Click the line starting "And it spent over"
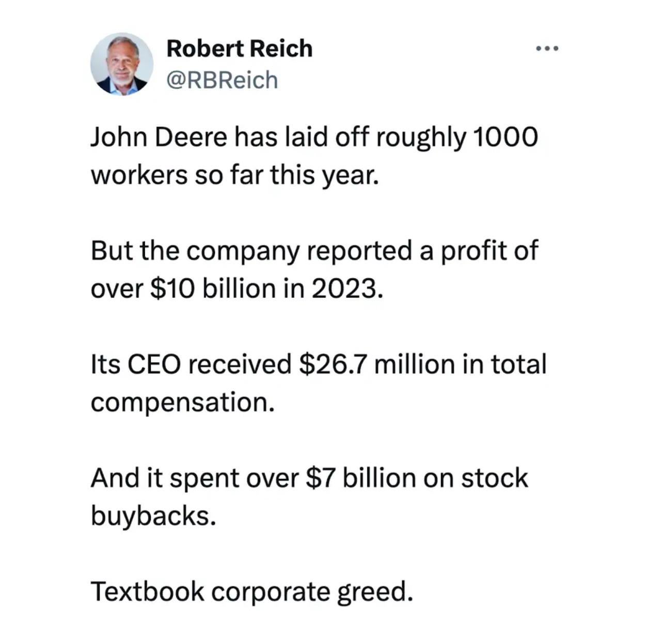Viewport: 663px width, 644px height. tap(309, 478)
